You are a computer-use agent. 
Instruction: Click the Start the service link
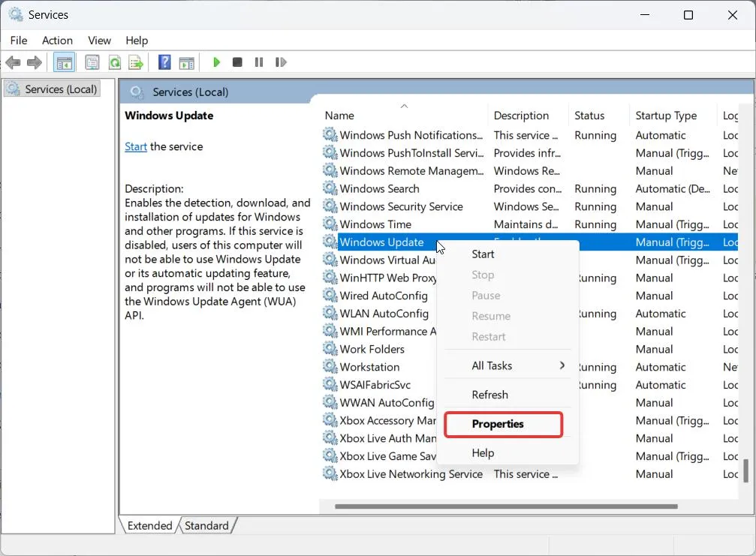136,146
